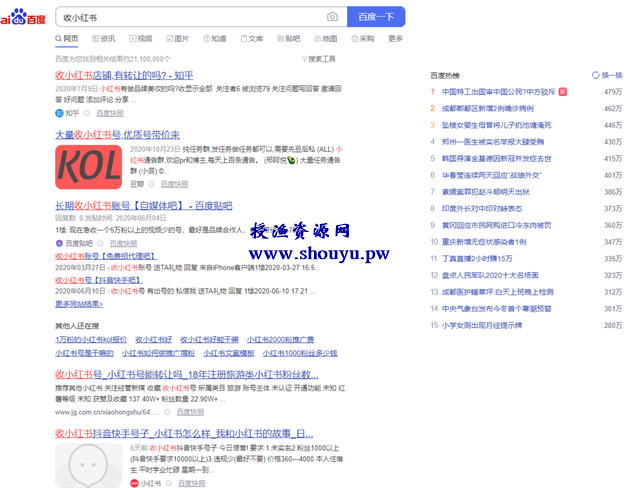Open sub-result 收小红书账号【免费招代理吧】
Image resolution: width=640 pixels, height=488 pixels.
click(x=106, y=256)
